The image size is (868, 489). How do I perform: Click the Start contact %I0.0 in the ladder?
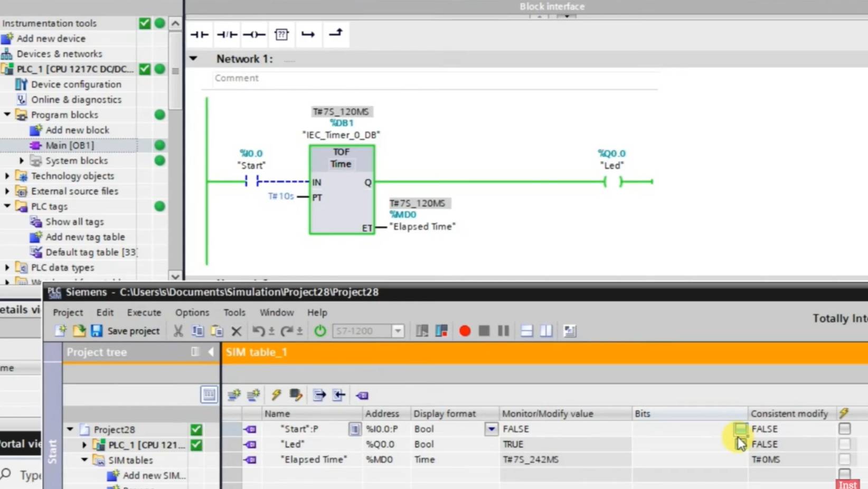click(x=251, y=182)
